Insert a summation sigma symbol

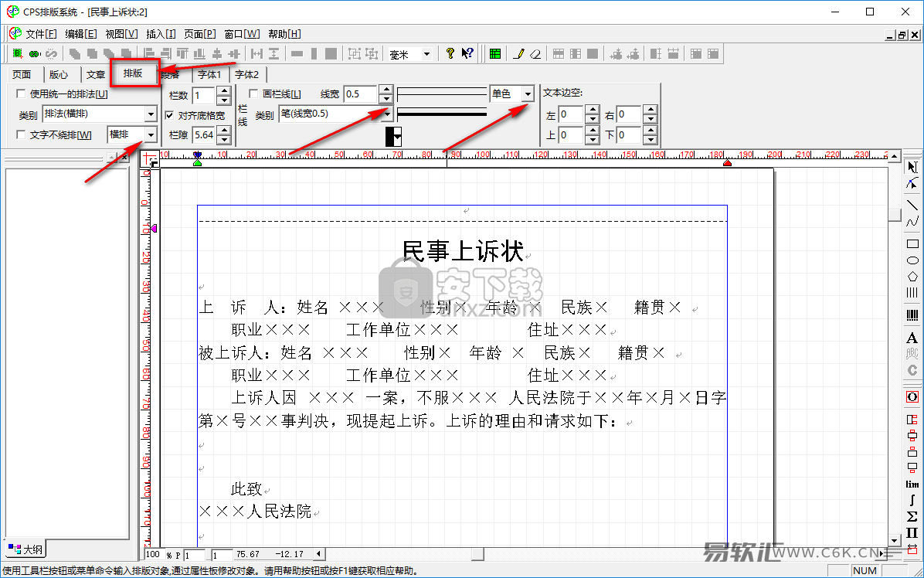(912, 517)
